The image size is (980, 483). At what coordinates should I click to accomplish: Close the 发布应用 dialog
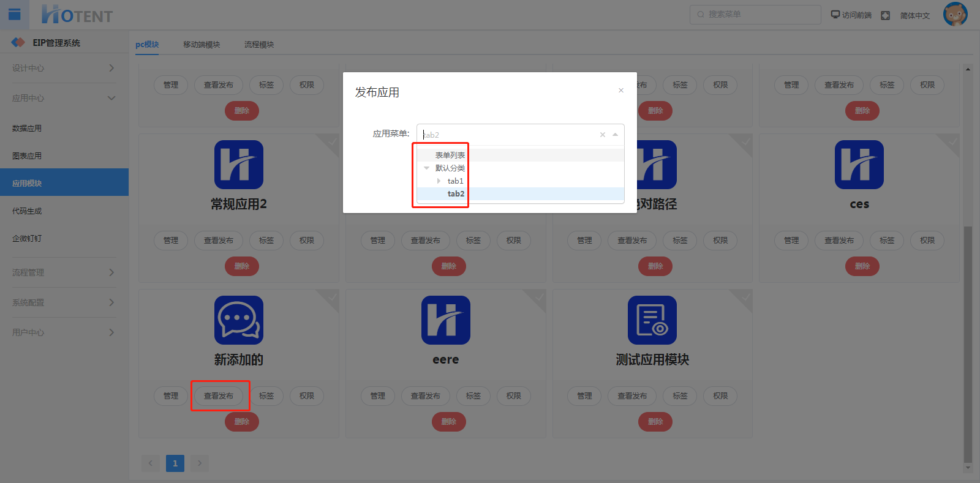621,91
